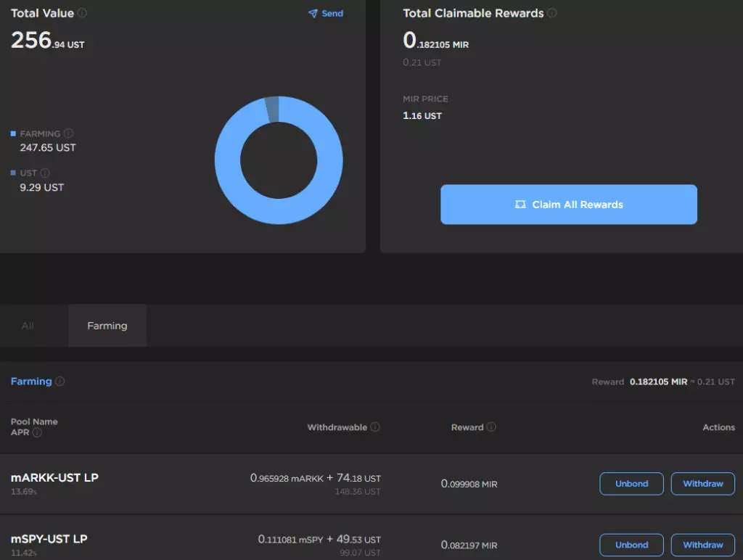Withdraw from the mARKK-UST LP pool
This screenshot has height=560, width=743.
coord(702,484)
